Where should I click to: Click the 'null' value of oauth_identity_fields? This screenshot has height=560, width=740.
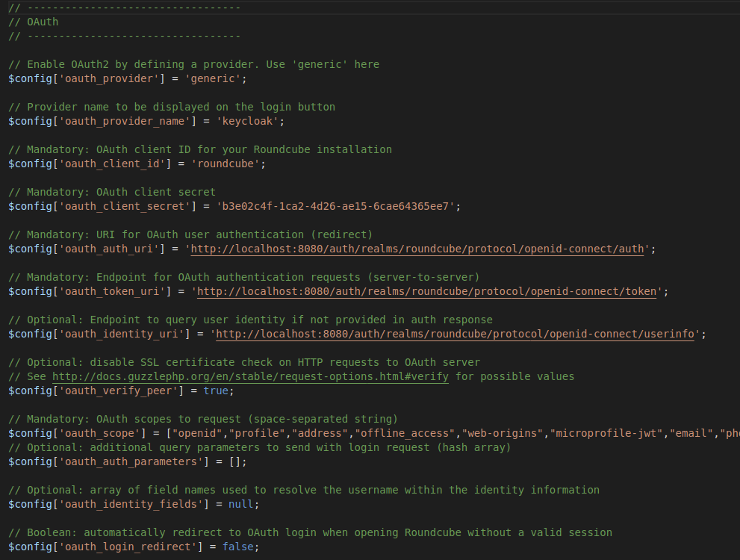click(242, 504)
